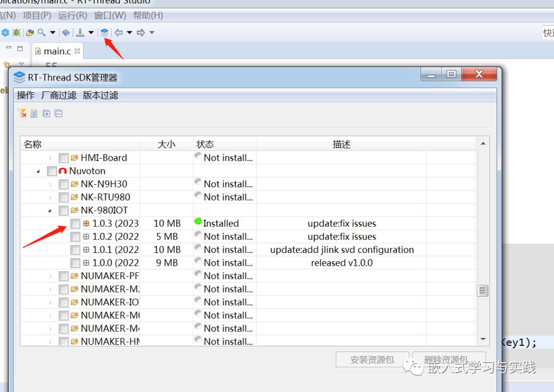
Task: Click the scrollbar thumb in SDK list
Action: [x=483, y=291]
